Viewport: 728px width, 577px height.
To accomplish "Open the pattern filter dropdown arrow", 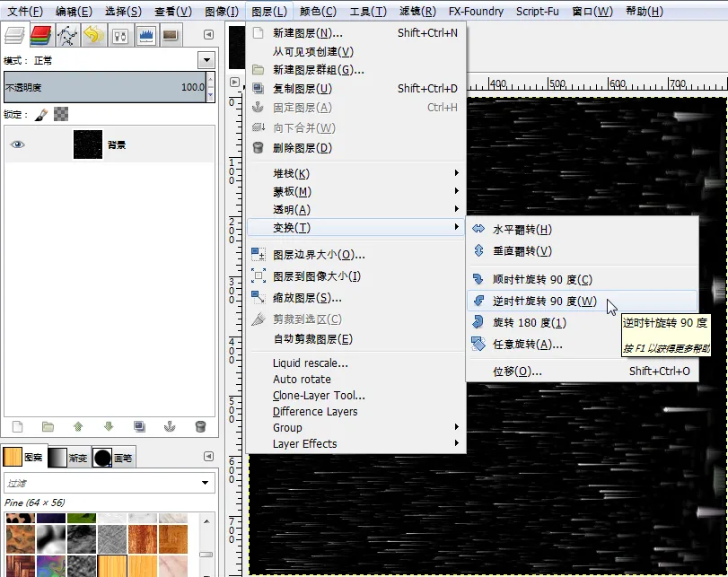I will [205, 484].
